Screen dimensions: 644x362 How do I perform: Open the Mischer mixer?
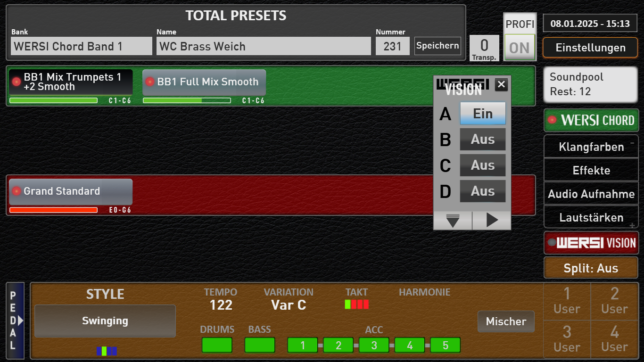[506, 321]
